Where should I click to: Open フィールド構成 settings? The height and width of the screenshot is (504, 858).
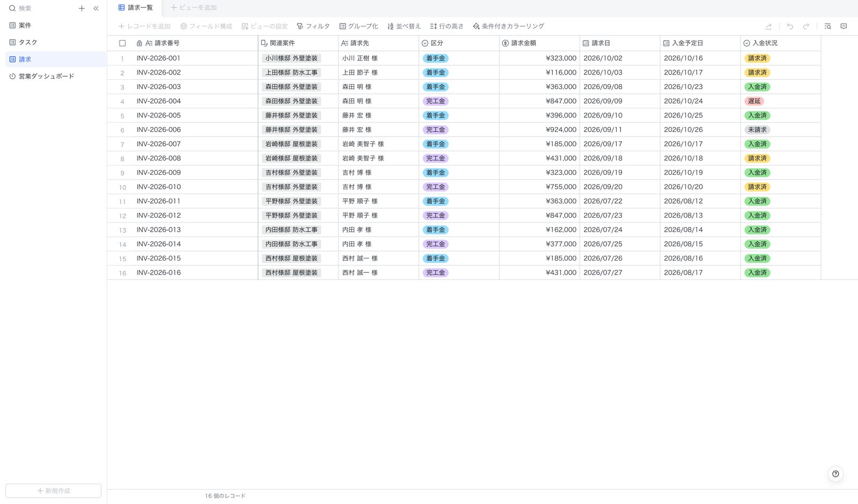coord(206,26)
